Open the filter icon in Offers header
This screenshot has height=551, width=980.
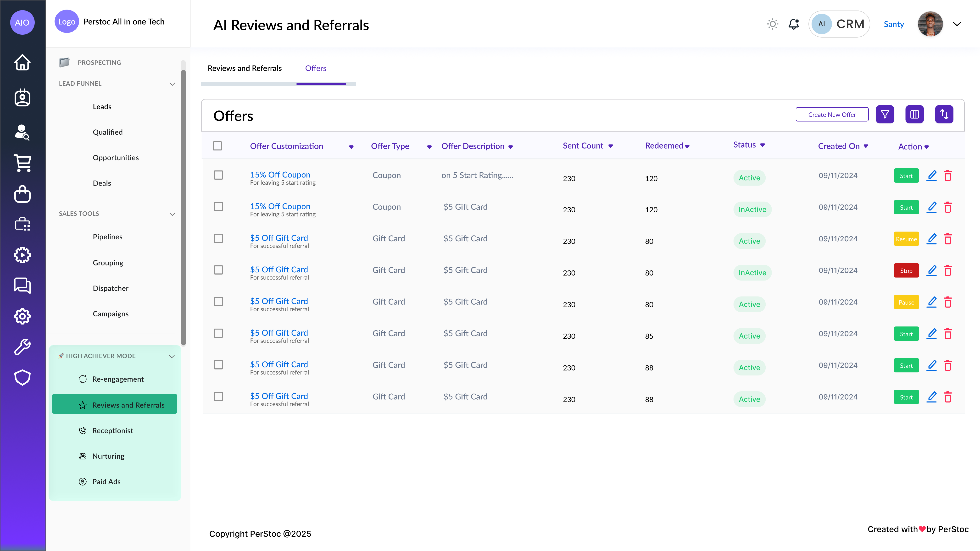point(885,115)
